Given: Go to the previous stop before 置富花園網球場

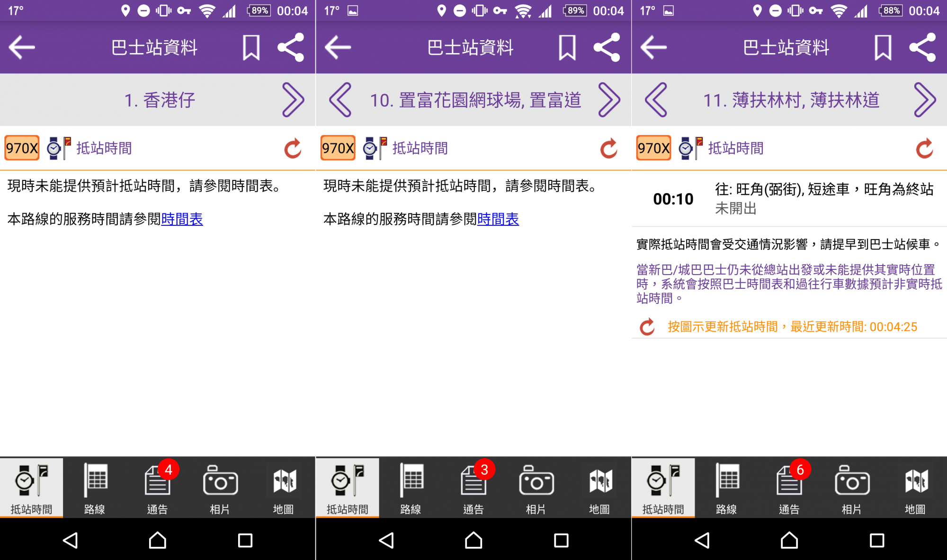Looking at the screenshot, I should point(340,100).
